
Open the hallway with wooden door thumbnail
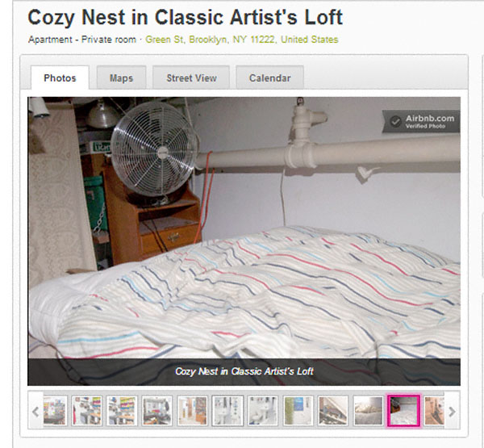(192, 411)
